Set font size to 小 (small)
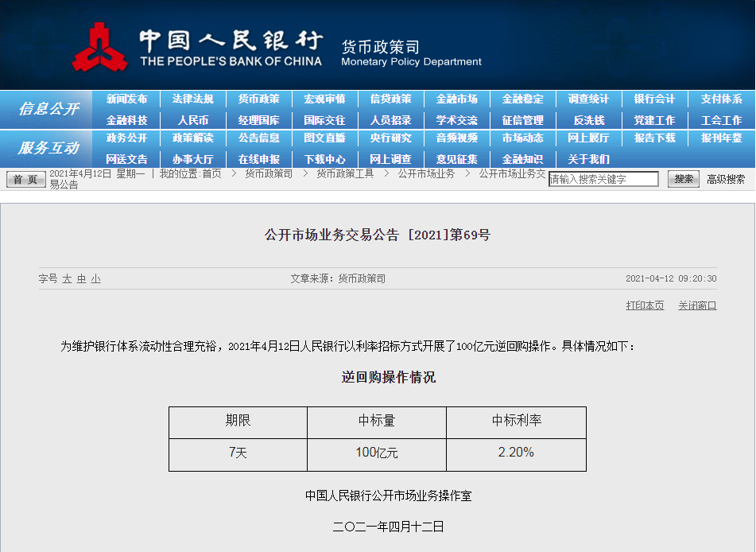756x552 pixels. tap(95, 279)
